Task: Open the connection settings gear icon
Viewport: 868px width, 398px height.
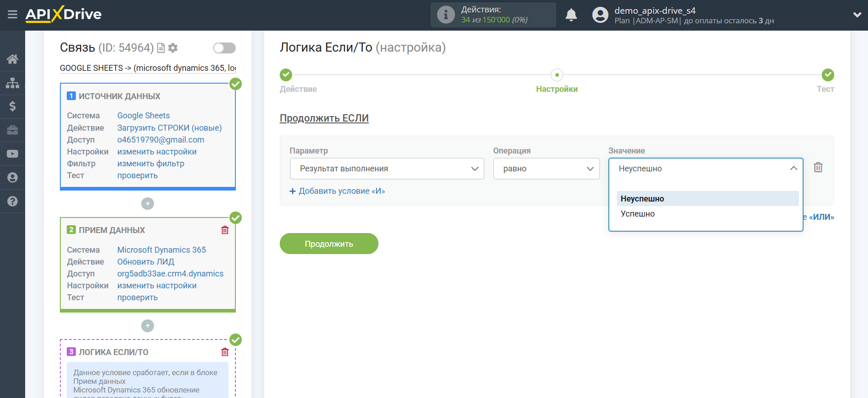Action: click(x=173, y=48)
